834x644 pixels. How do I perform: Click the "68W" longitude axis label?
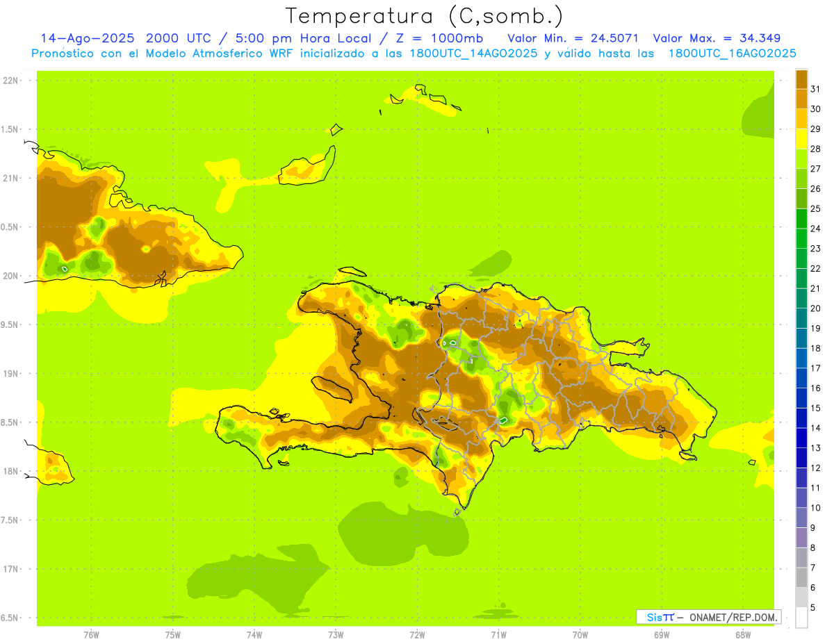743,635
